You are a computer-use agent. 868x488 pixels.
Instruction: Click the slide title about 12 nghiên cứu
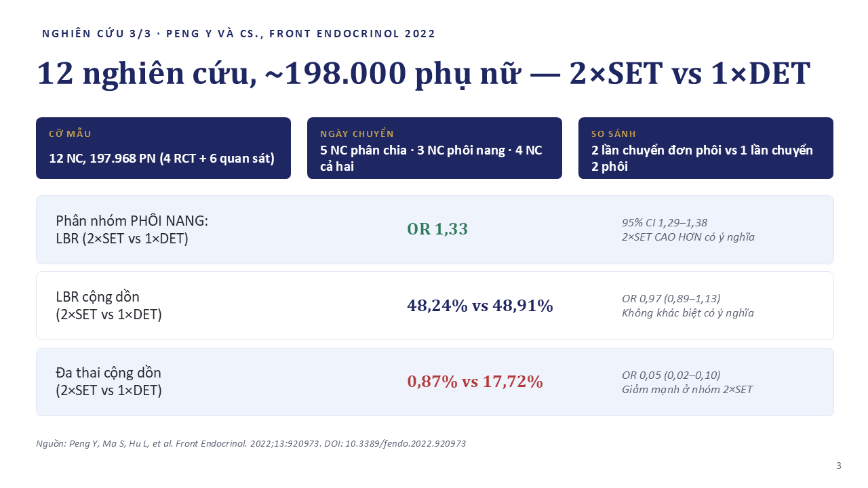point(423,74)
